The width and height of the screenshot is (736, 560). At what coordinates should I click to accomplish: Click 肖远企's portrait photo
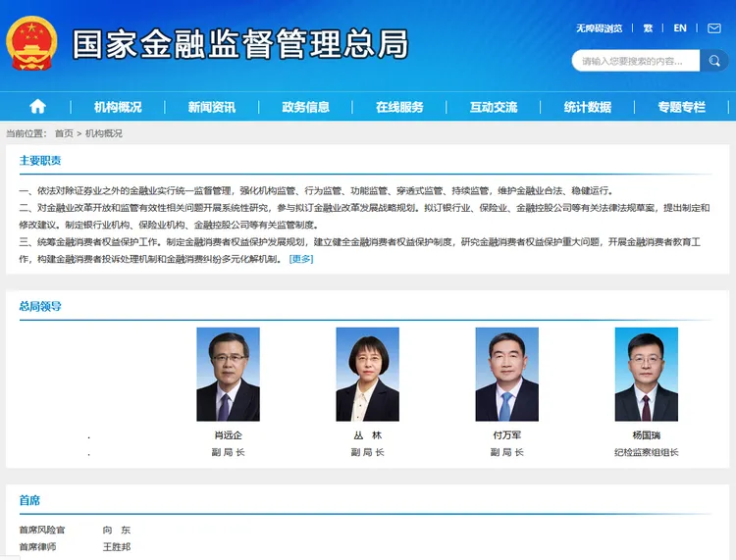pyautogui.click(x=228, y=375)
